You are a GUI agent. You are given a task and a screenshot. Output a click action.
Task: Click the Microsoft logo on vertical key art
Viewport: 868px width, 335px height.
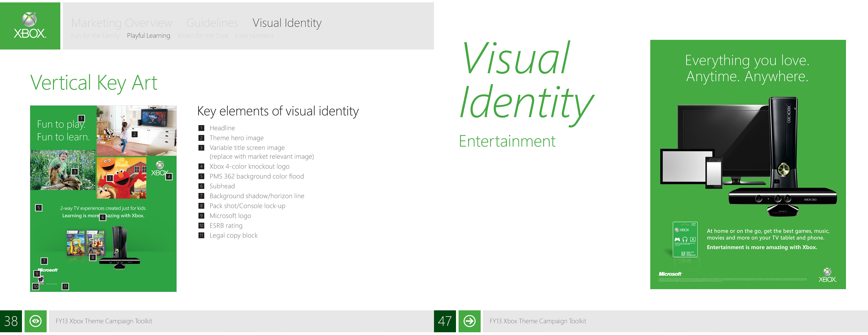[48, 270]
